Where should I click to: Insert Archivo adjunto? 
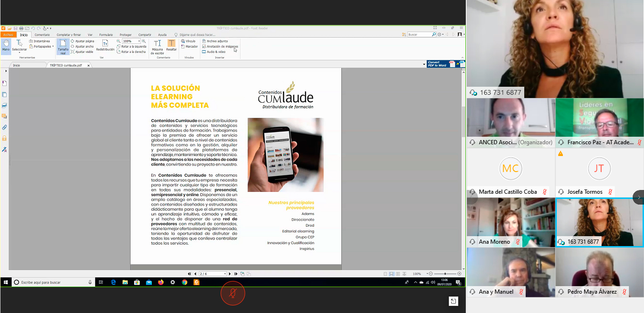[215, 41]
